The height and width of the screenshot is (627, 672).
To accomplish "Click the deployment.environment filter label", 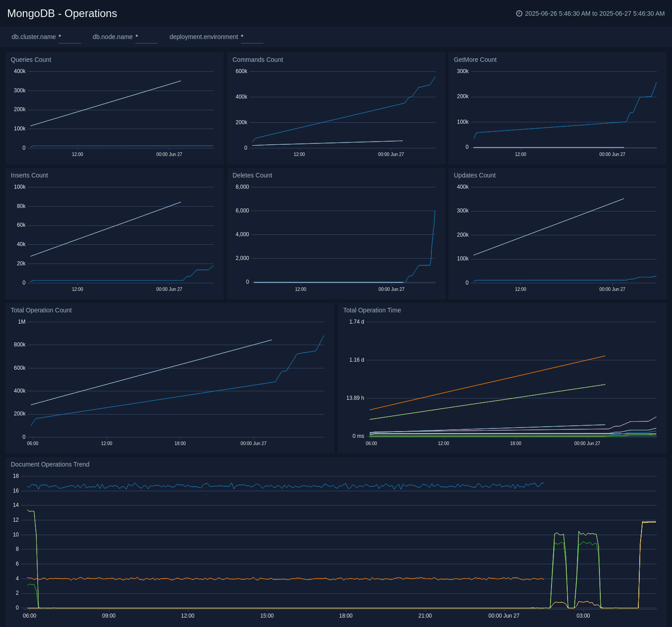I will click(204, 37).
